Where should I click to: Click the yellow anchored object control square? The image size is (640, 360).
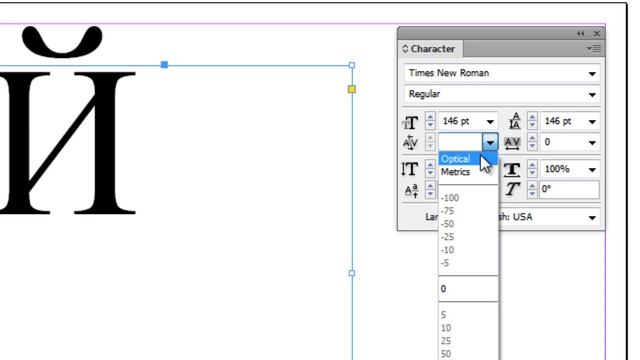[352, 89]
